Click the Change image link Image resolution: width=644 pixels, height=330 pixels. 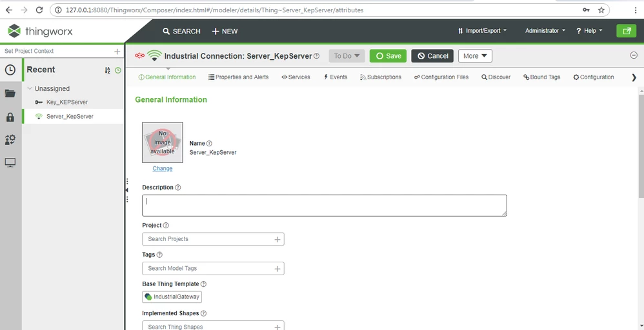(163, 168)
